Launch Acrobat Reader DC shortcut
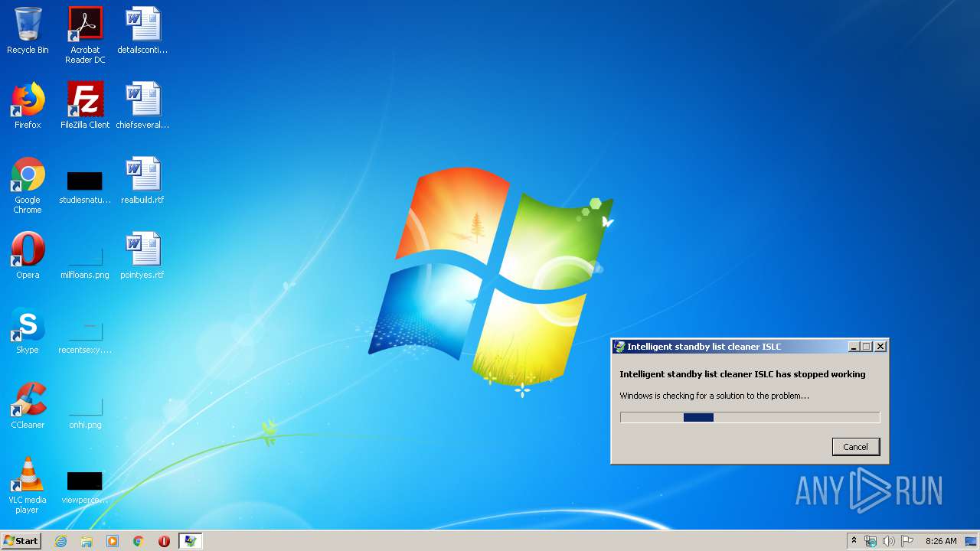Screen dimensions: 980x551 coord(85,35)
